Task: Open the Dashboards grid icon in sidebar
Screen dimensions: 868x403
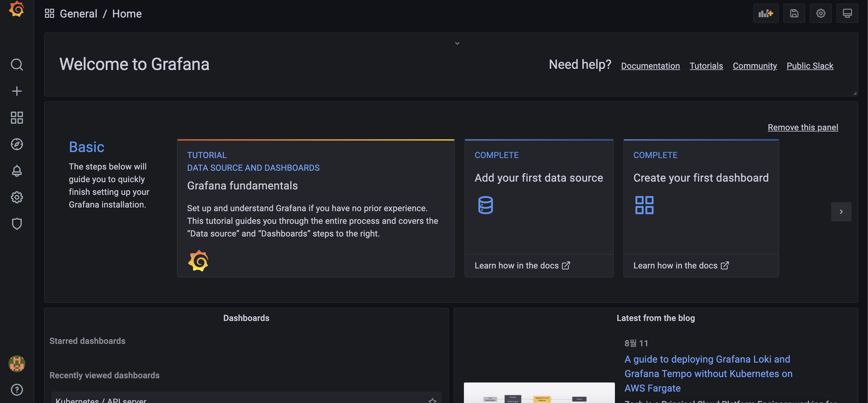Action: (17, 118)
